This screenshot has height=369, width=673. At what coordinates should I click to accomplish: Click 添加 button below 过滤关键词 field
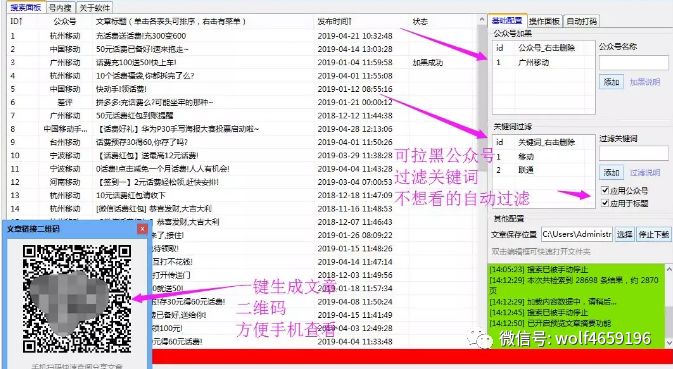pos(611,172)
